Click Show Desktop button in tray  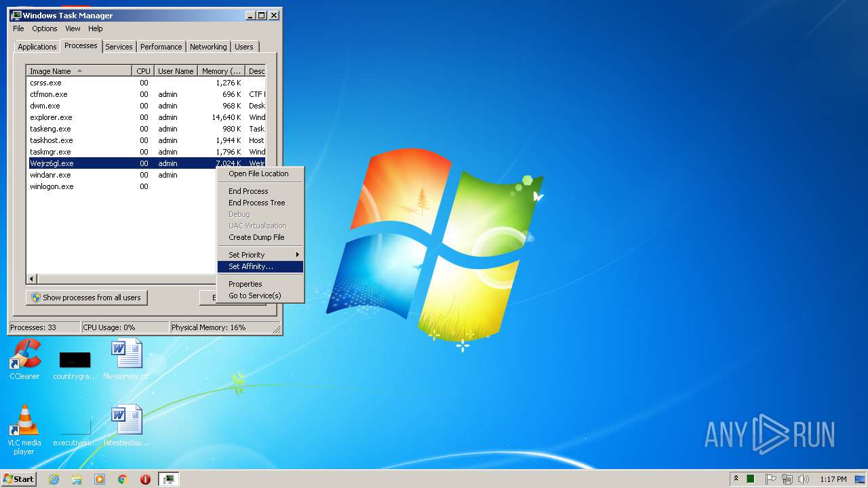click(861, 479)
